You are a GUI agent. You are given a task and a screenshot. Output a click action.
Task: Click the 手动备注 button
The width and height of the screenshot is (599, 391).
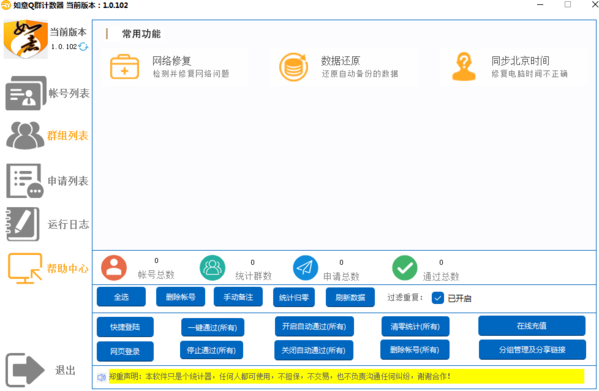(238, 297)
